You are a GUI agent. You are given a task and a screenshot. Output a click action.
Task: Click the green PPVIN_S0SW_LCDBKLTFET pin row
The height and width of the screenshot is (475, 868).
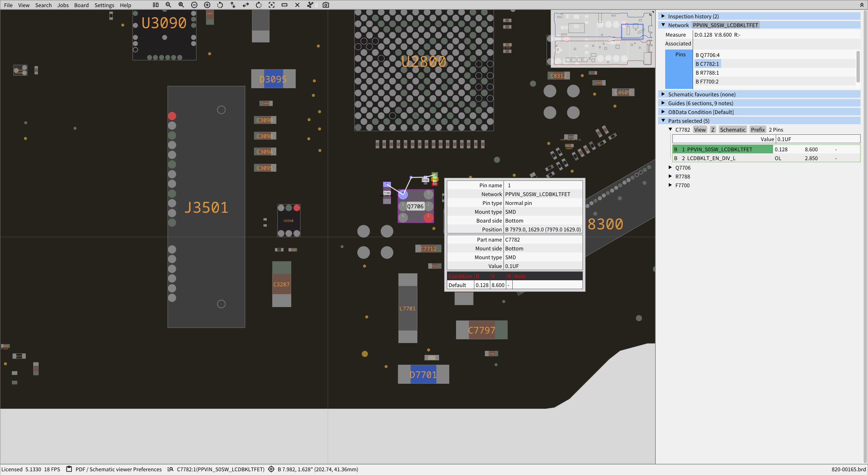[x=719, y=149]
